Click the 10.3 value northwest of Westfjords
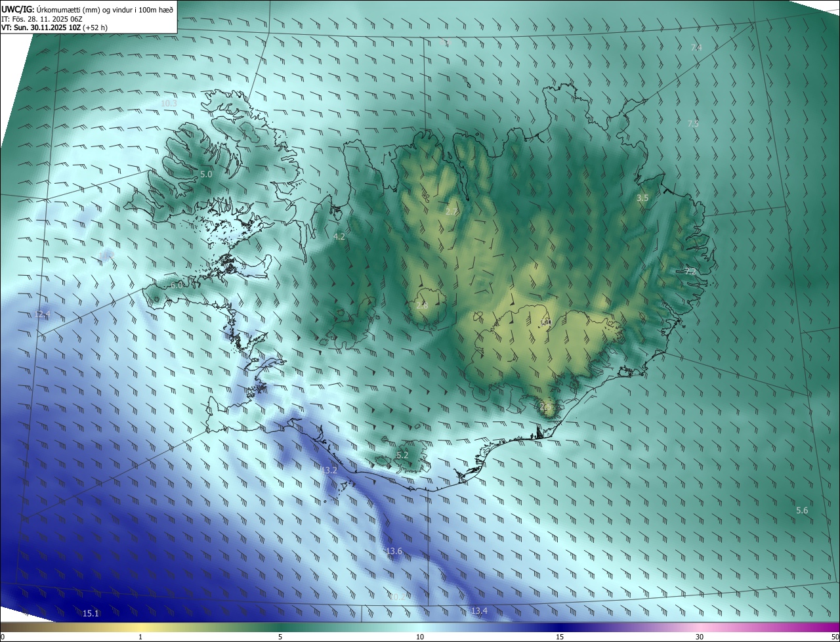 click(x=169, y=104)
